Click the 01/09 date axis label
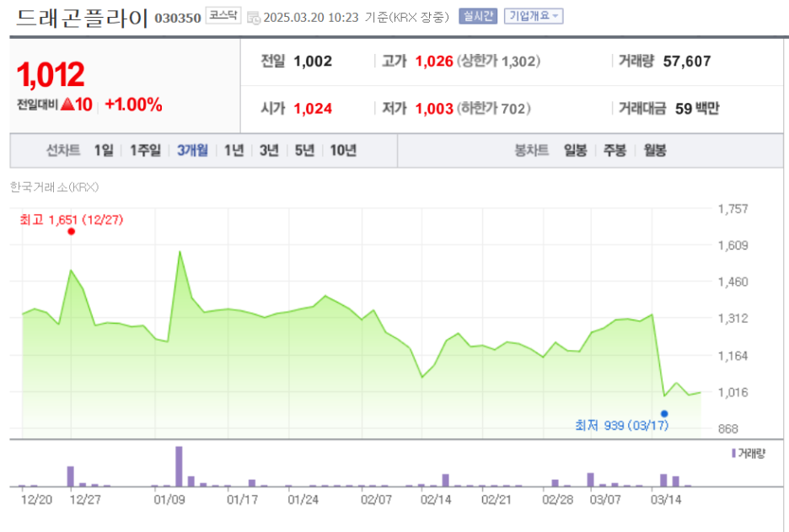This screenshot has width=789, height=532. [x=169, y=500]
